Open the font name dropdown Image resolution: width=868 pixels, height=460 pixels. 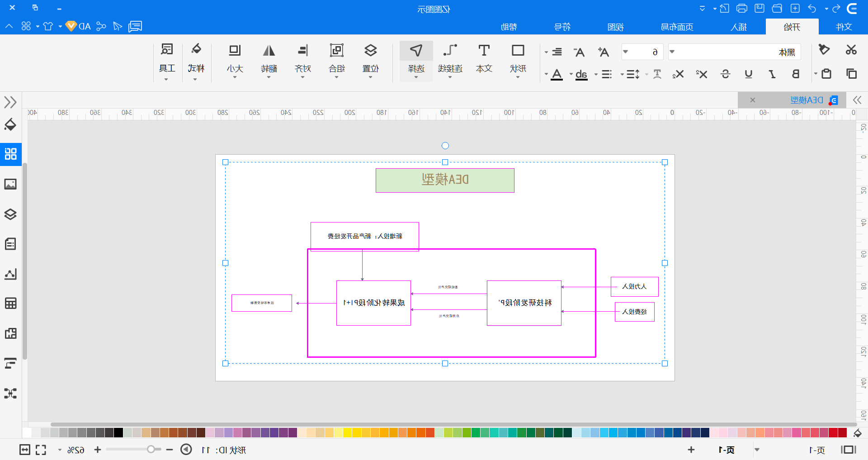tap(672, 52)
